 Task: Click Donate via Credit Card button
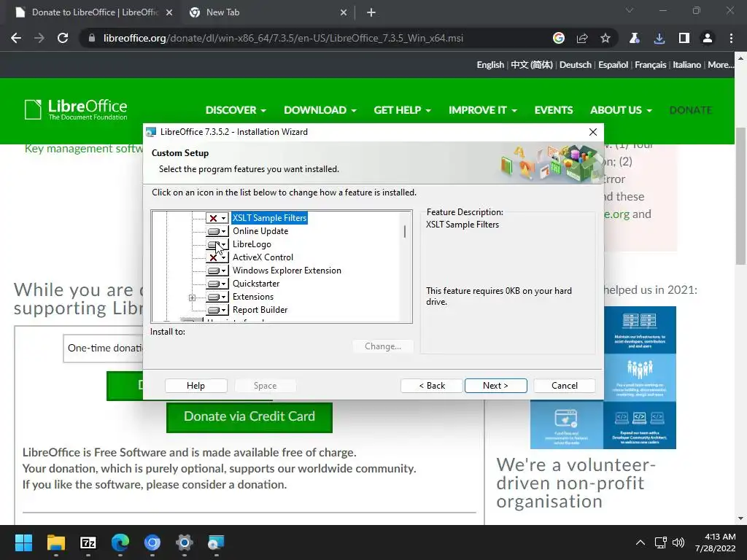point(249,416)
